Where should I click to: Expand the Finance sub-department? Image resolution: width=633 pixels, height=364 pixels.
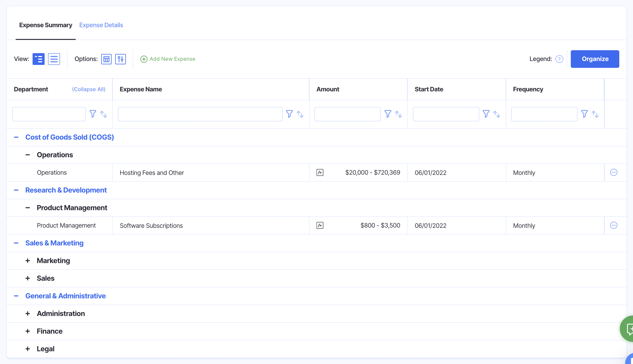(x=28, y=331)
